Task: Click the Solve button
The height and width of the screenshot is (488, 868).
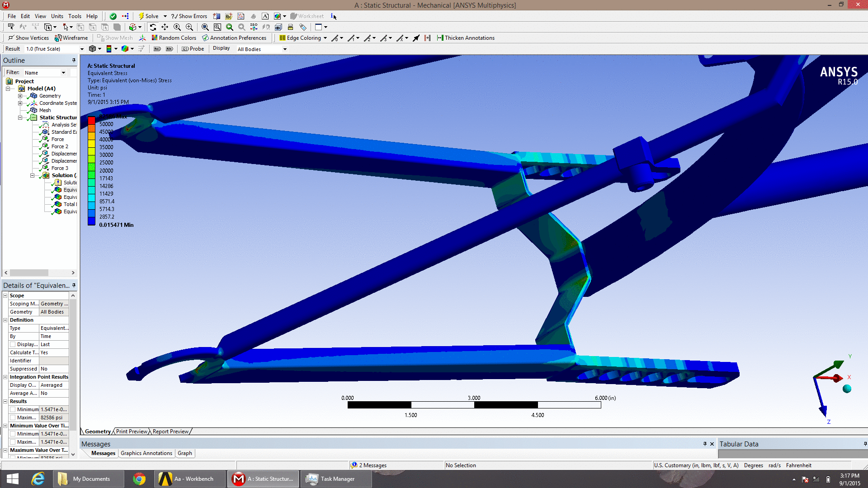Action: click(148, 16)
